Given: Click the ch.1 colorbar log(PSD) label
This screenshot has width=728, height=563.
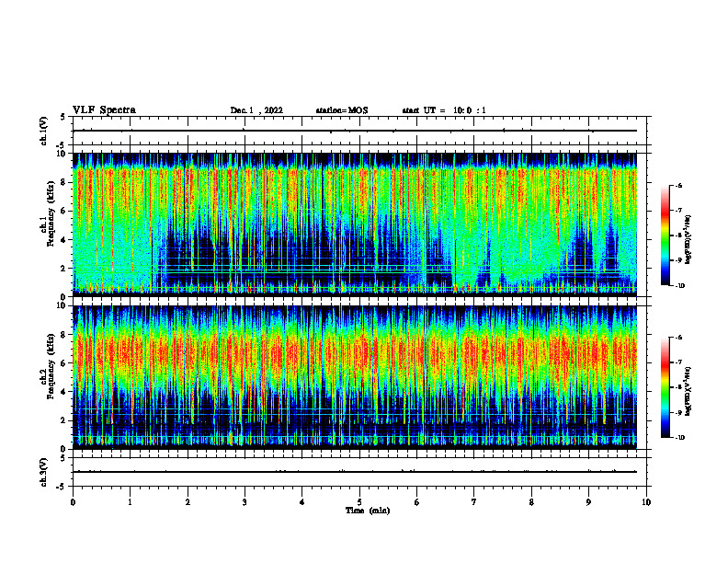Looking at the screenshot, I should [x=688, y=240].
